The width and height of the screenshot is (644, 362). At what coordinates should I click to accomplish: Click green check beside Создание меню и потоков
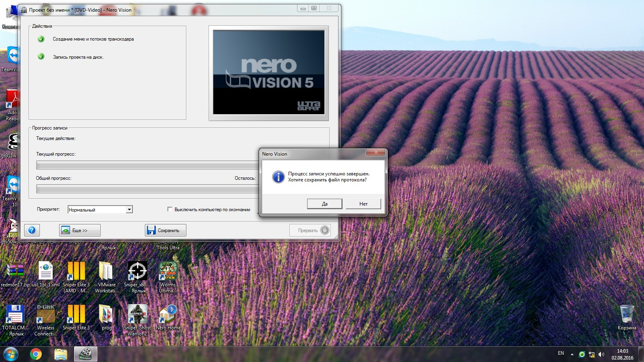click(41, 39)
